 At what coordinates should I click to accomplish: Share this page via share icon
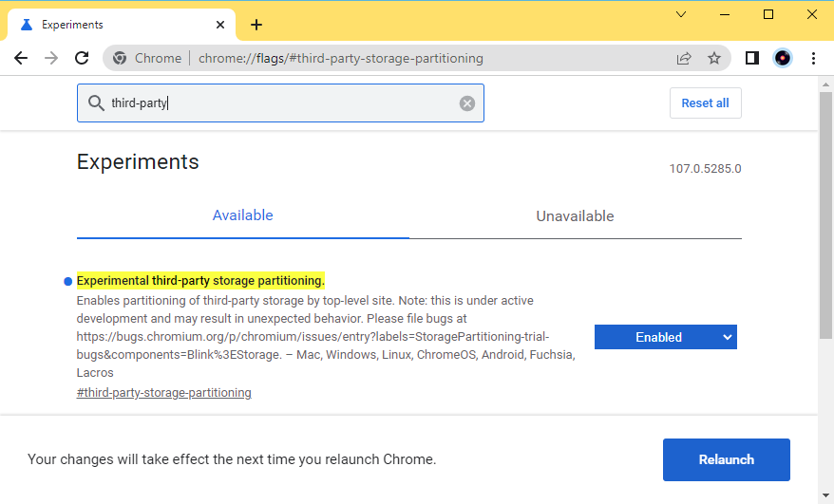pyautogui.click(x=684, y=58)
